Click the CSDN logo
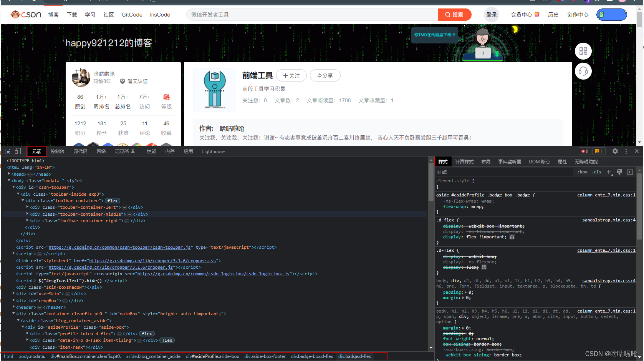Image resolution: width=644 pixels, height=361 pixels. pos(26,15)
